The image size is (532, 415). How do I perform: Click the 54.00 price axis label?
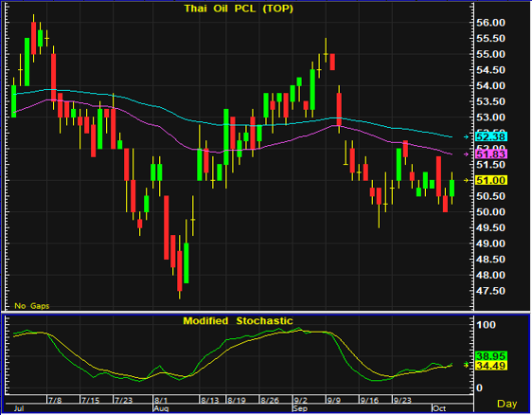pyautogui.click(x=490, y=86)
